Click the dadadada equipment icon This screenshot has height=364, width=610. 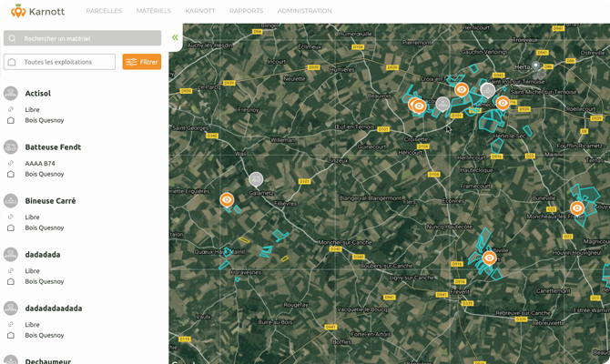pyautogui.click(x=11, y=254)
